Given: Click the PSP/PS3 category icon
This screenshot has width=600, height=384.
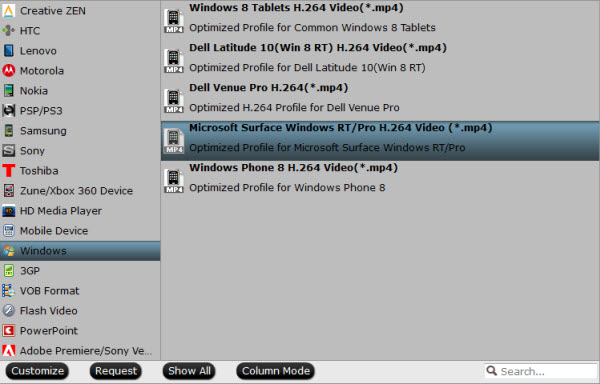Looking at the screenshot, I should 8,111.
